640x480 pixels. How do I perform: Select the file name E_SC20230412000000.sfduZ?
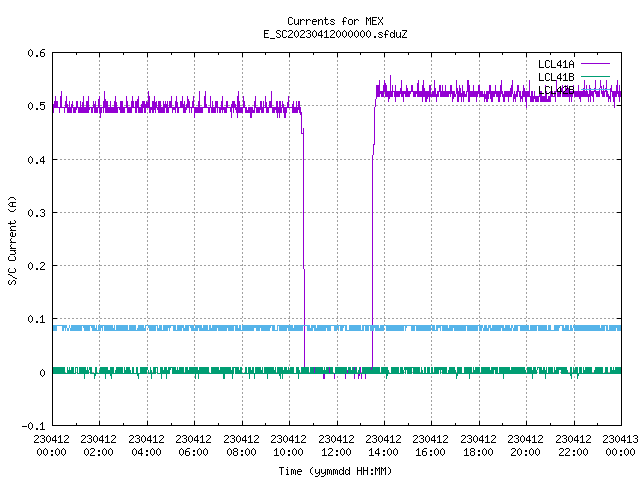[335, 34]
